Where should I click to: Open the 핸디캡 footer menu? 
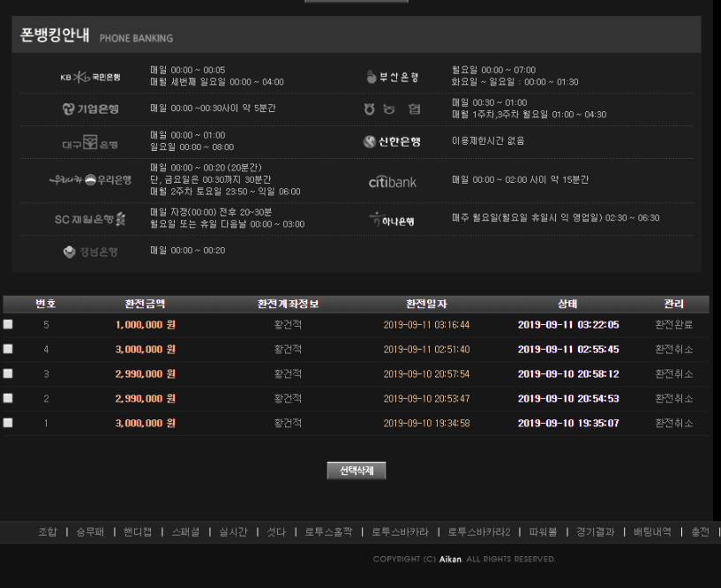tap(138, 531)
